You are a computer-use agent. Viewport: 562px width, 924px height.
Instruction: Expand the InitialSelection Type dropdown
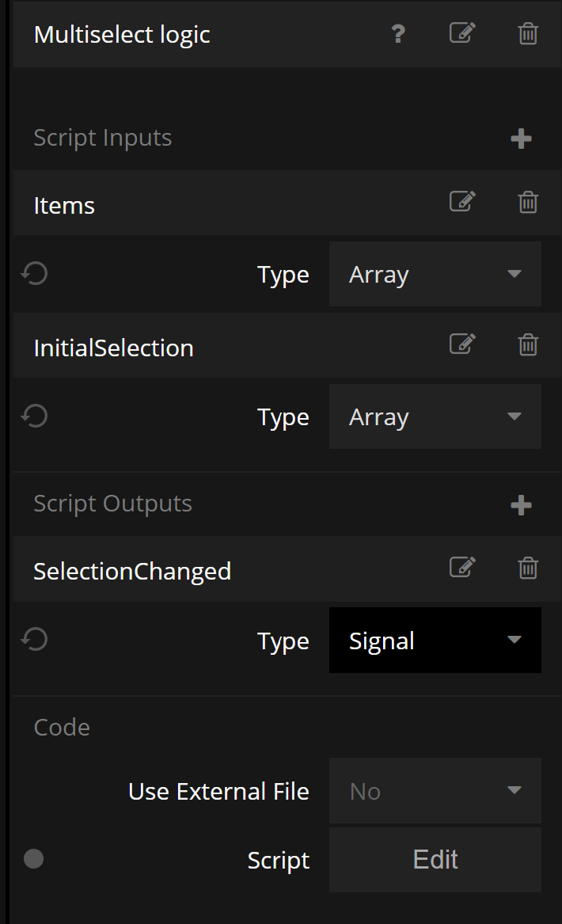click(435, 417)
